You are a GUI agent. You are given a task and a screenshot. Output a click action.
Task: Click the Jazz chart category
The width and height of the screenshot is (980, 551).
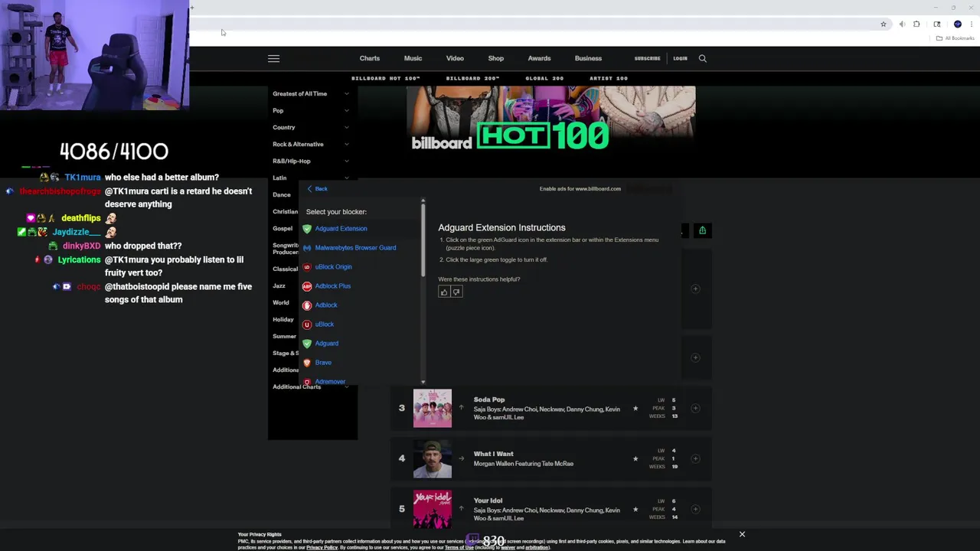pos(279,285)
